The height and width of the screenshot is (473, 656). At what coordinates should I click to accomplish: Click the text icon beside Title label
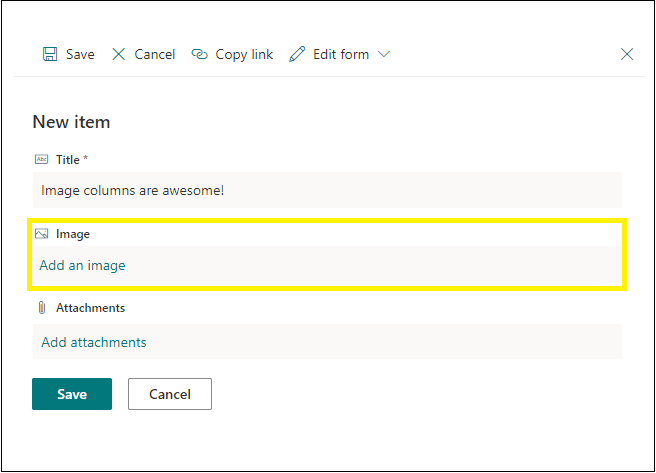(41, 159)
